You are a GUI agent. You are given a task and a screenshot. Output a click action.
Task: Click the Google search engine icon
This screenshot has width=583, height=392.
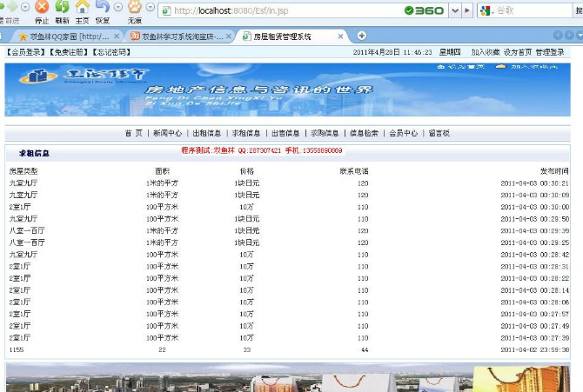point(485,10)
